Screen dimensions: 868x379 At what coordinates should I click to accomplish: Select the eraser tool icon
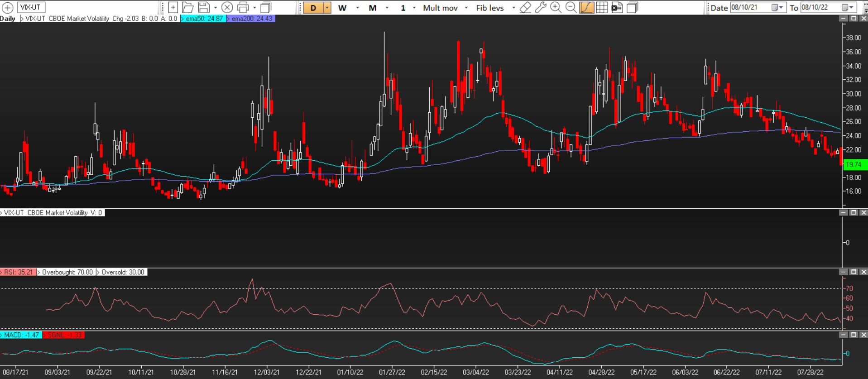[x=525, y=7]
